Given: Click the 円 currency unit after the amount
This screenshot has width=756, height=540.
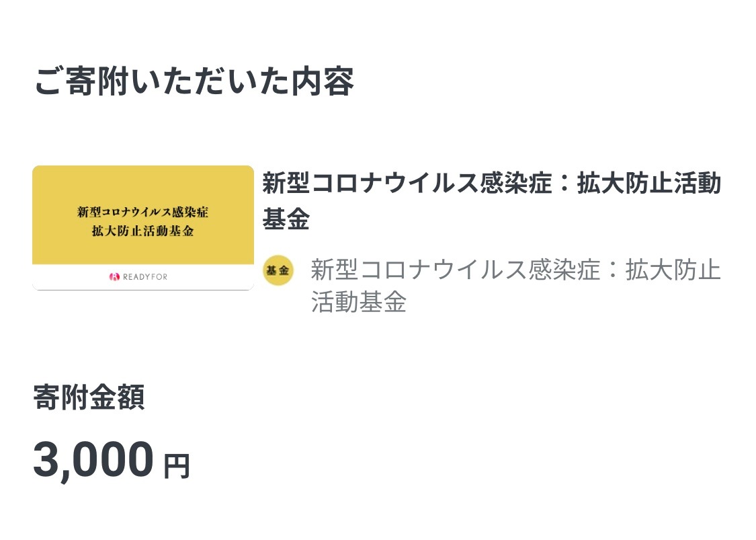Looking at the screenshot, I should click(177, 465).
